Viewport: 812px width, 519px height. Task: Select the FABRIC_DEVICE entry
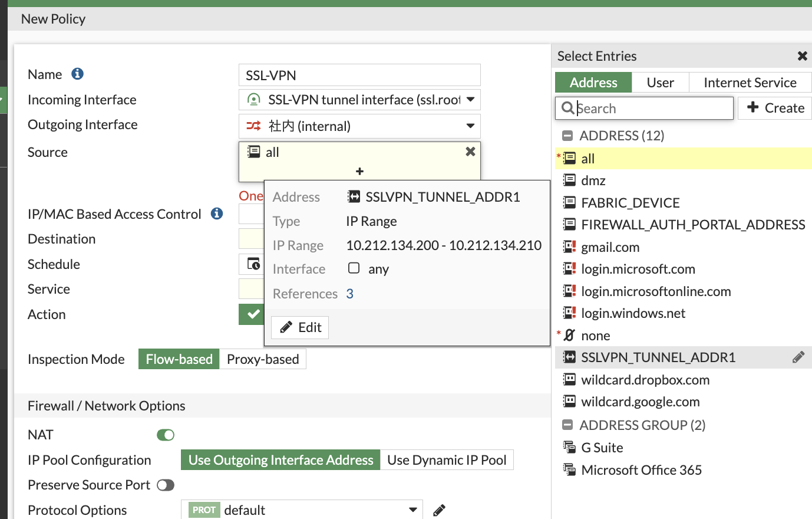683,203
